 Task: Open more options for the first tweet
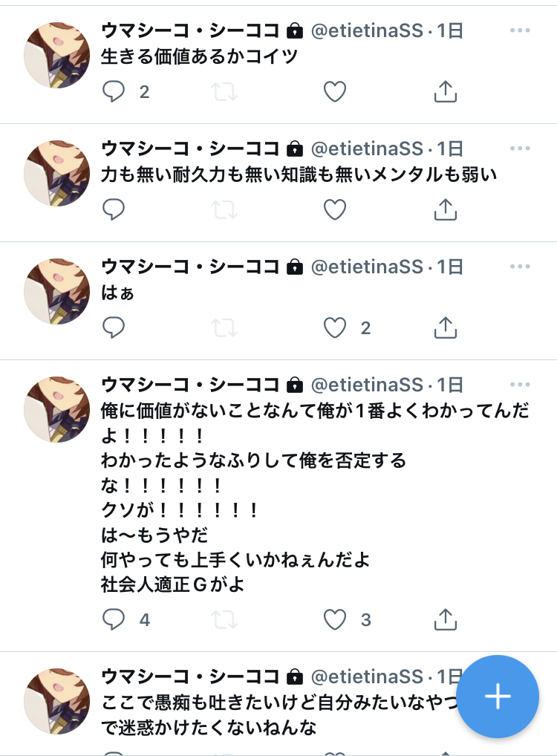520,30
